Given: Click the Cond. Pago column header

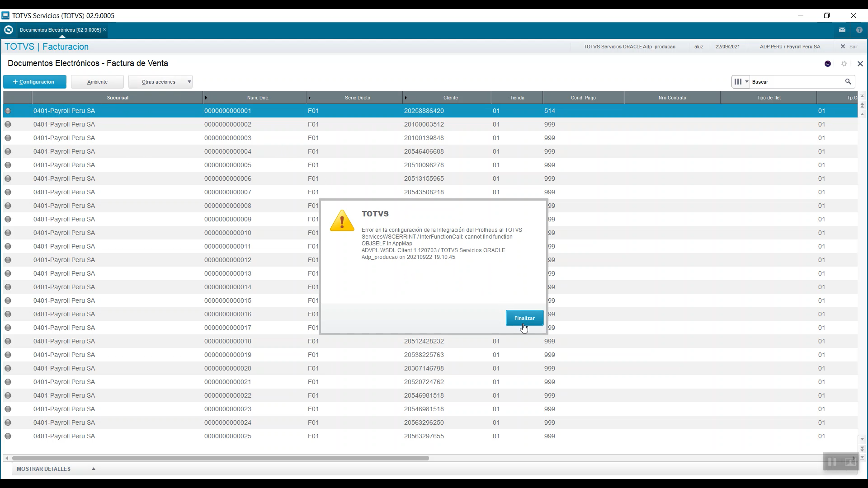Looking at the screenshot, I should 583,98.
